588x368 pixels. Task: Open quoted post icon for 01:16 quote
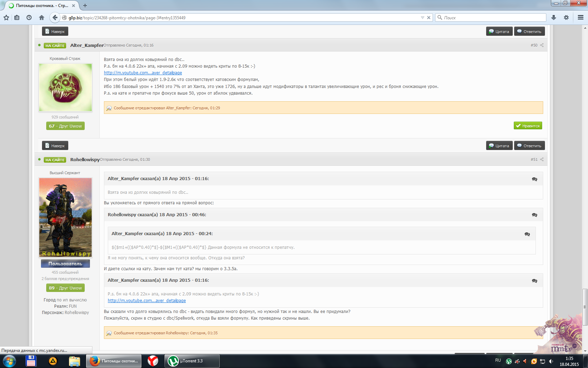coord(534,179)
